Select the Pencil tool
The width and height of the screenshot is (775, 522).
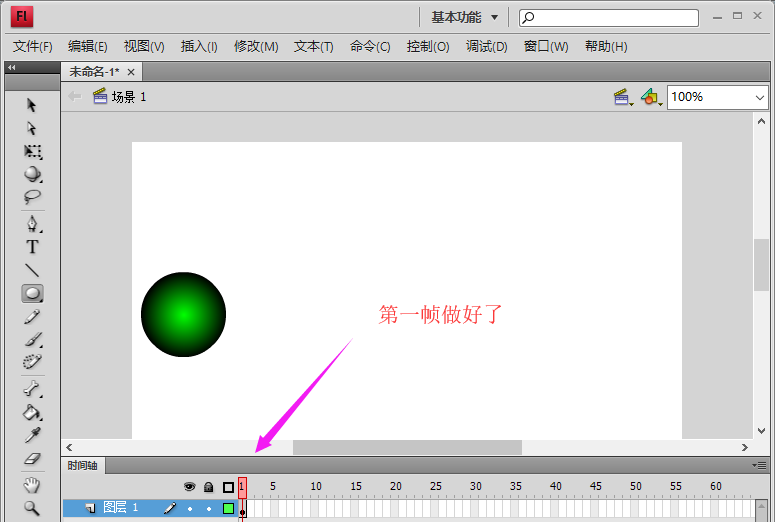32,316
